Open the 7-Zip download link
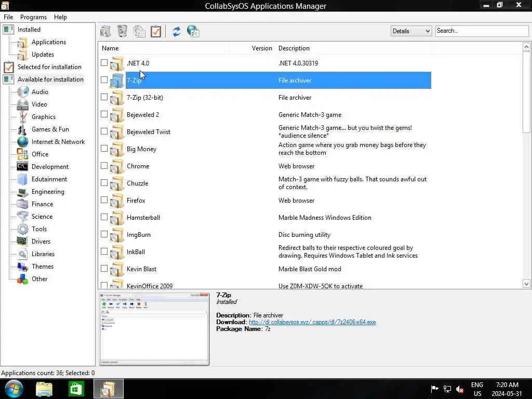Viewport: 532px width, 399px height. (x=312, y=322)
